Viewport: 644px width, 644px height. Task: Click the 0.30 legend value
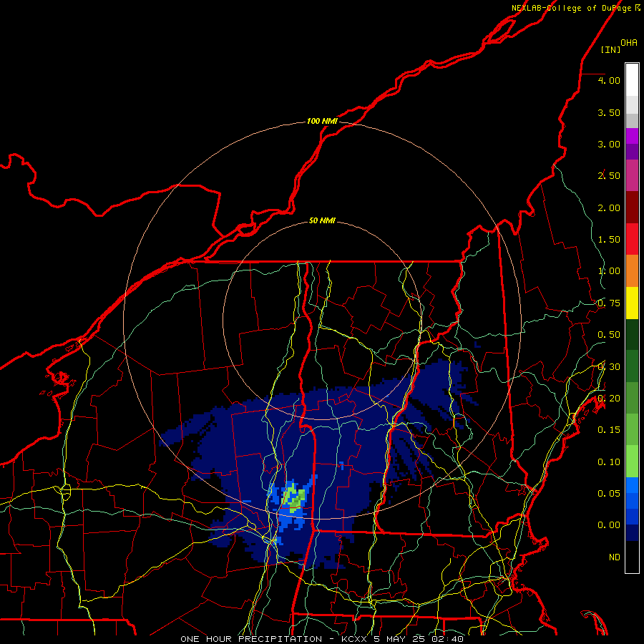pyautogui.click(x=609, y=367)
